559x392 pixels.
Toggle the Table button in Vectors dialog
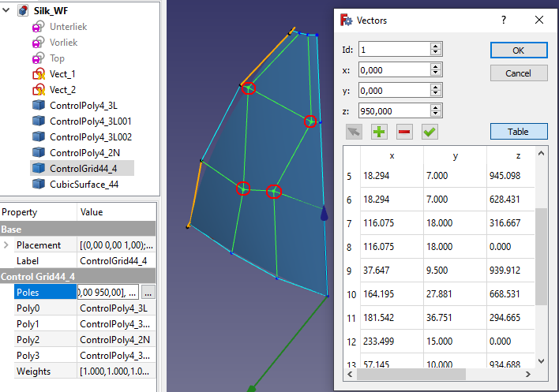(518, 131)
